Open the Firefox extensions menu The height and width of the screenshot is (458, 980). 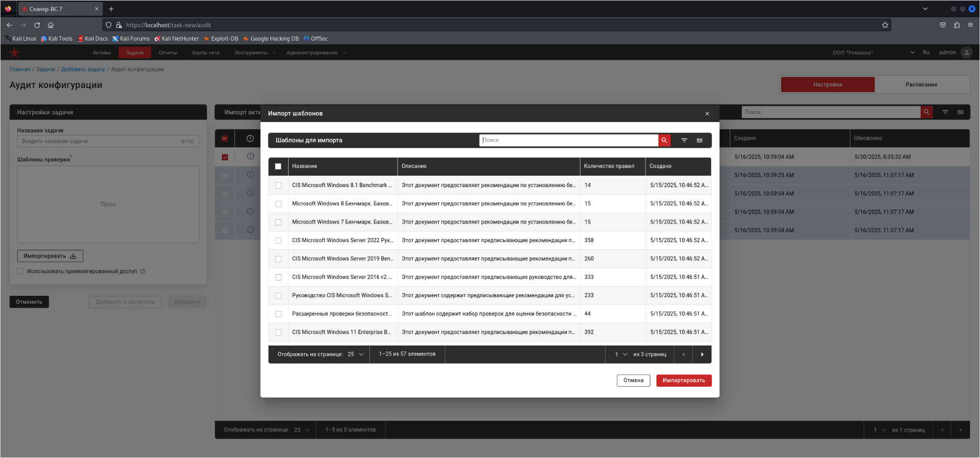pos(957,25)
